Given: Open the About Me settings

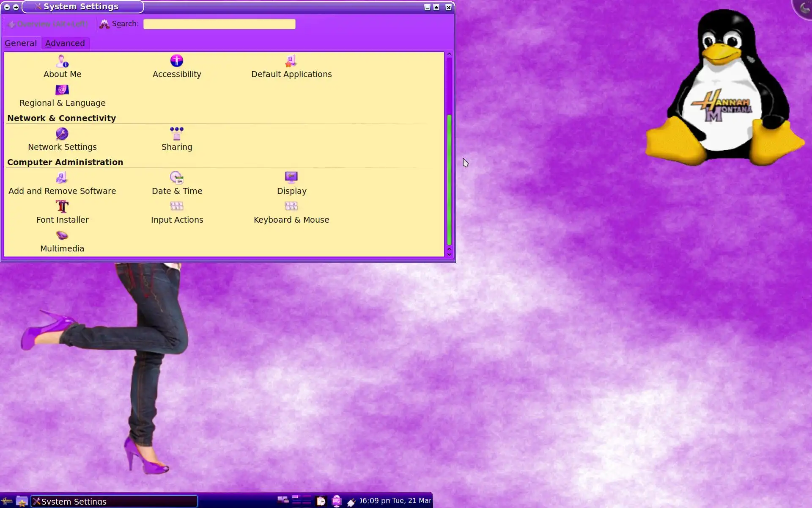Looking at the screenshot, I should pyautogui.click(x=62, y=67).
